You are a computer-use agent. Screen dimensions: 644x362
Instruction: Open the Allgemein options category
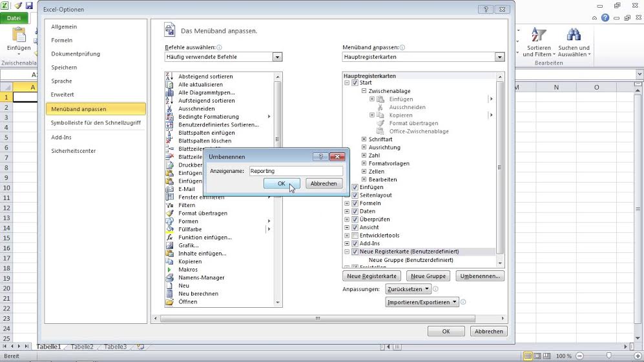coord(64,26)
